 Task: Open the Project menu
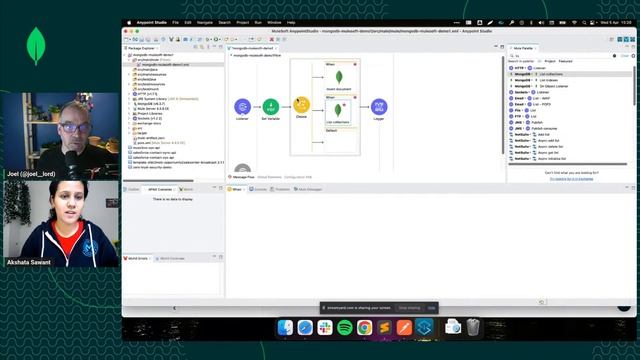242,23
